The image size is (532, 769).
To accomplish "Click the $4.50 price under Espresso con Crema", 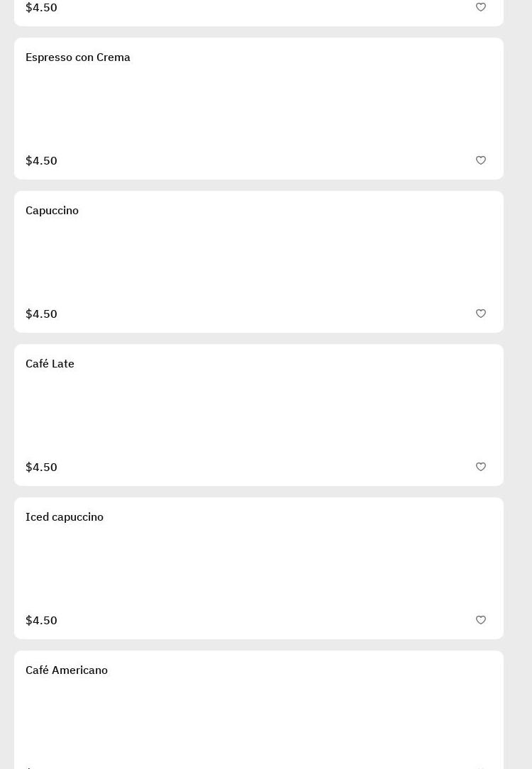I will pos(41,161).
